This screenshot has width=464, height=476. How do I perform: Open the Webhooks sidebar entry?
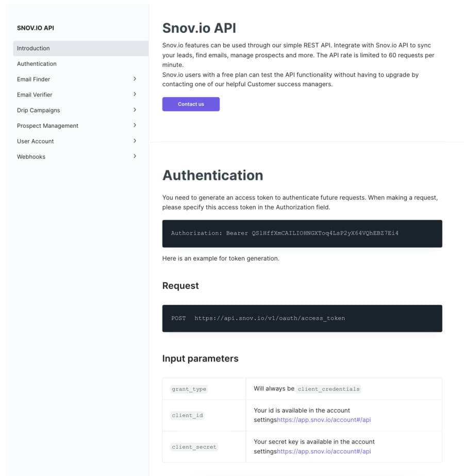[31, 156]
